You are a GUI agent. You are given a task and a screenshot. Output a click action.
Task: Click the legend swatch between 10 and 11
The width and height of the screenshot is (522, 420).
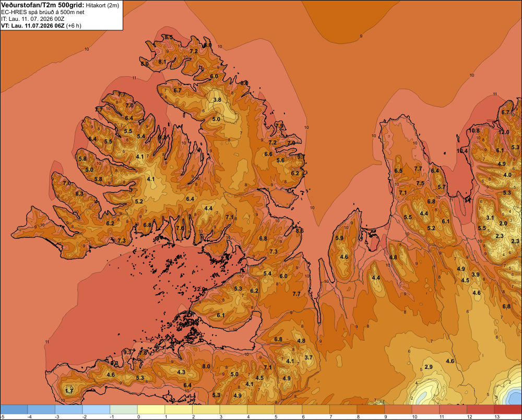click(426, 410)
